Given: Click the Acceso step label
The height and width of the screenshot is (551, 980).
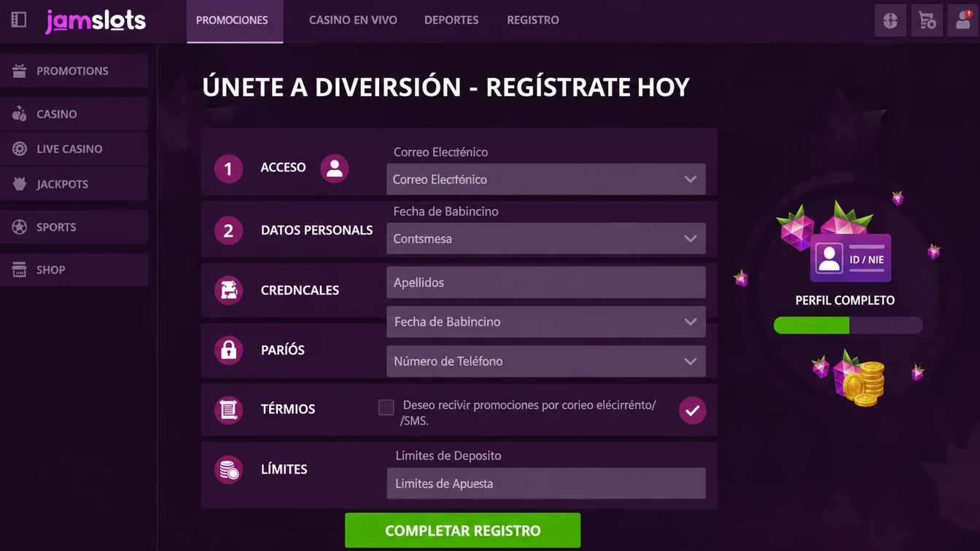Looking at the screenshot, I should click(x=283, y=167).
